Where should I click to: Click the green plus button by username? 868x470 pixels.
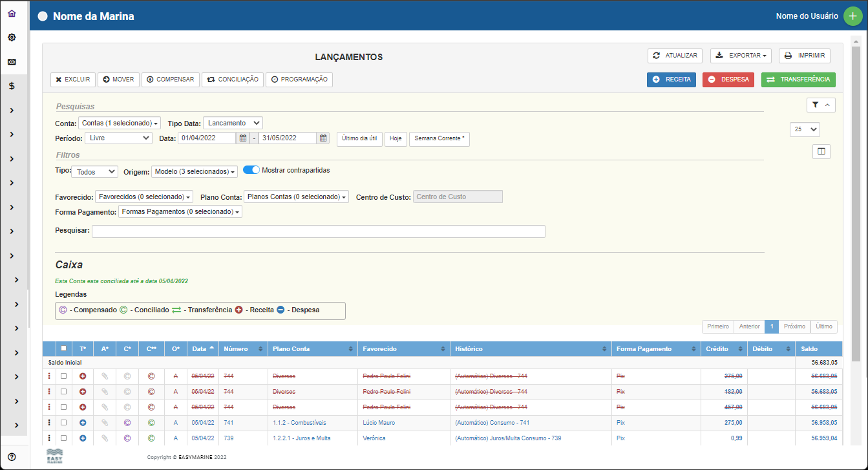[x=853, y=16]
